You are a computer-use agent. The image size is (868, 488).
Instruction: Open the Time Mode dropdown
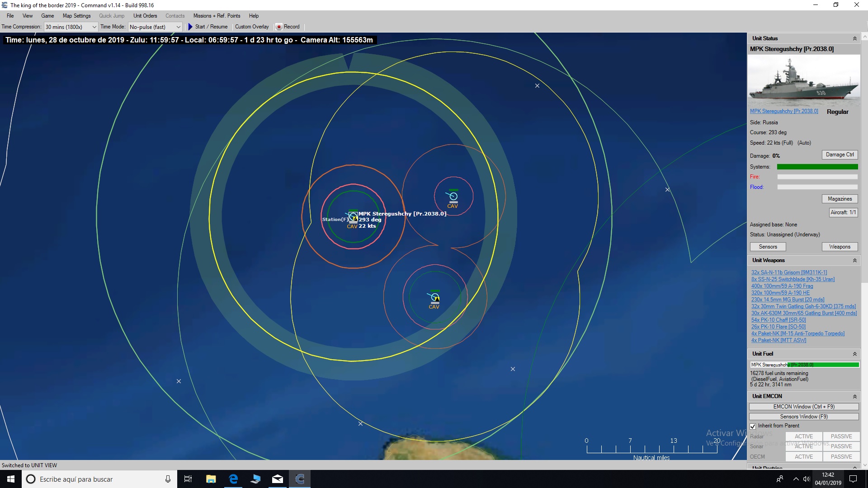pos(155,27)
